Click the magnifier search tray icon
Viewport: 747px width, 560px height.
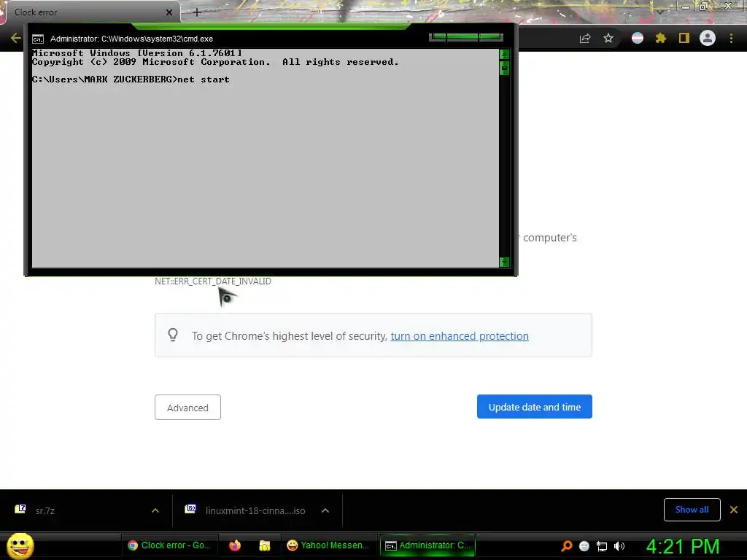click(x=566, y=545)
